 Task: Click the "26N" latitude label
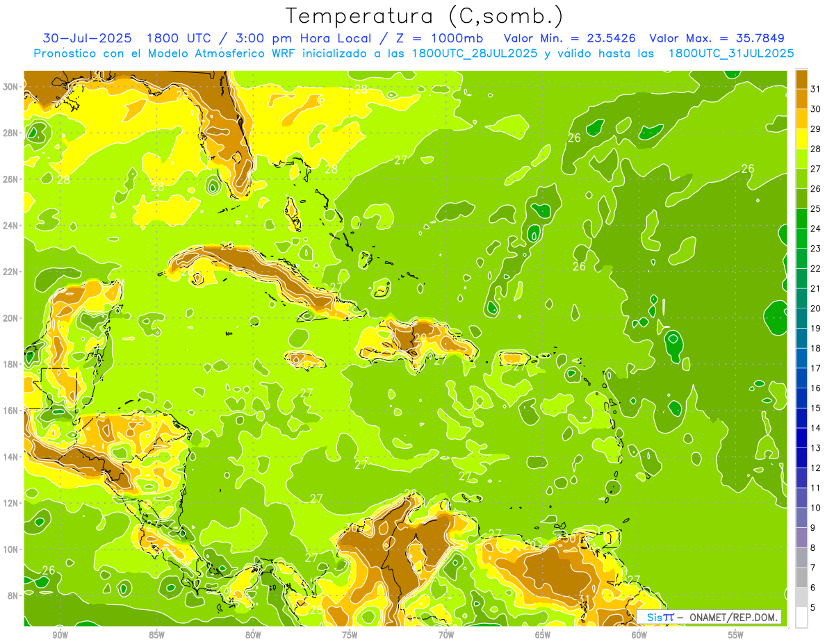[x=12, y=179]
